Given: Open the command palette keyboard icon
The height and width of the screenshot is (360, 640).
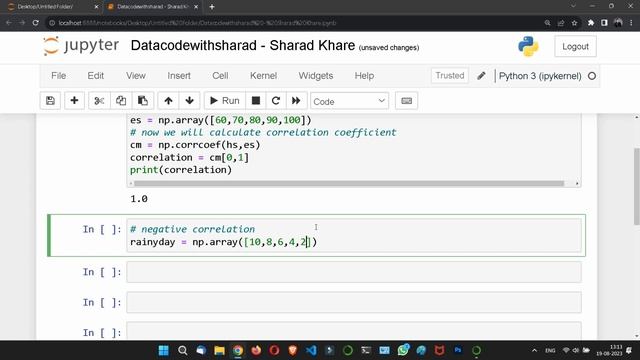Looking at the screenshot, I should 407,101.
